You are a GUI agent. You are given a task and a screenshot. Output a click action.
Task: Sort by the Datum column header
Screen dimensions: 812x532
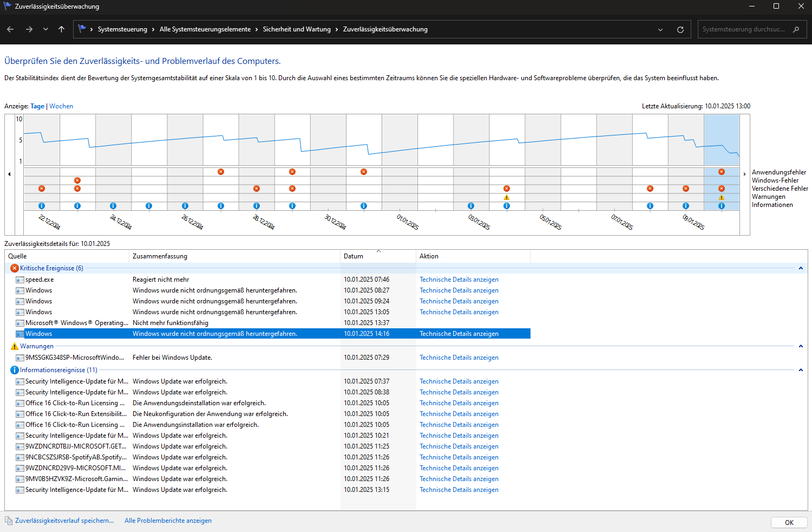(378, 256)
